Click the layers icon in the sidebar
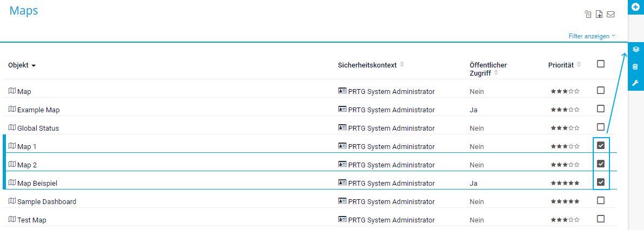Viewport: 644px width, 230px height. [x=635, y=49]
